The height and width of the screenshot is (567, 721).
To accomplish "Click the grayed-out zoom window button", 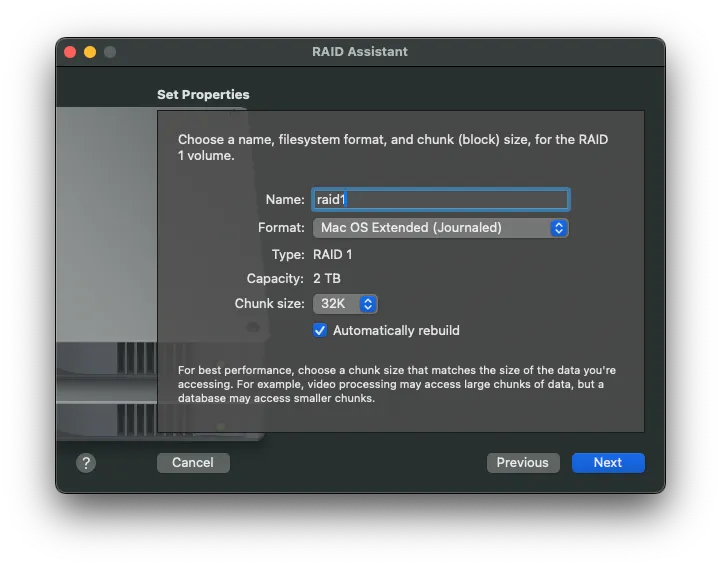I will tap(110, 52).
